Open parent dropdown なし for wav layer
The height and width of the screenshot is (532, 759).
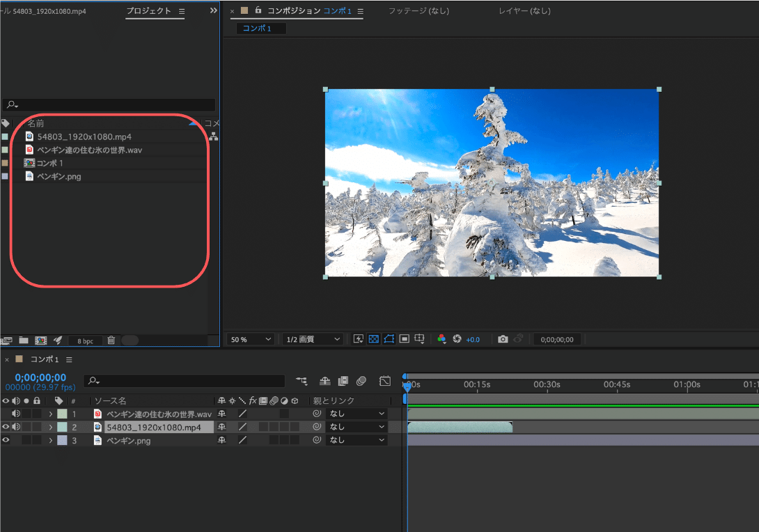[357, 414]
